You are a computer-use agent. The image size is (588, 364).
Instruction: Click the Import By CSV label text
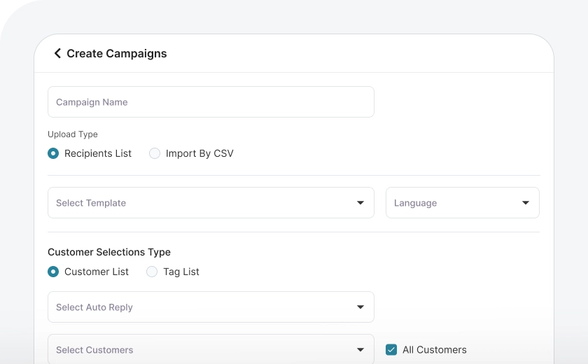coord(199,153)
